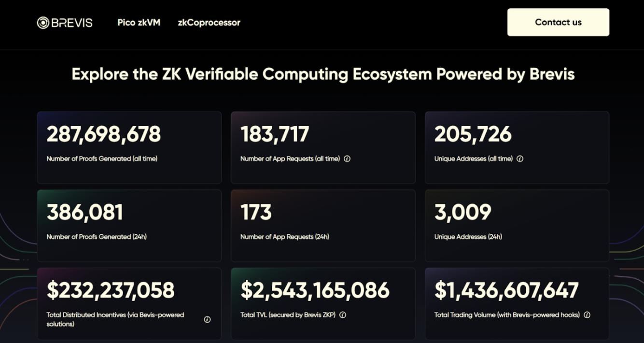Click the 3,009 unique addresses (24h) card

[517, 226]
